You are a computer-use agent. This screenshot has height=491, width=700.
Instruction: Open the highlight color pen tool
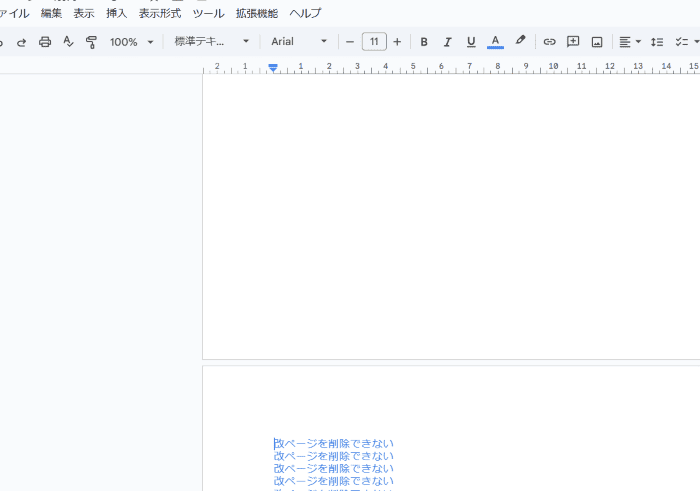click(x=520, y=42)
